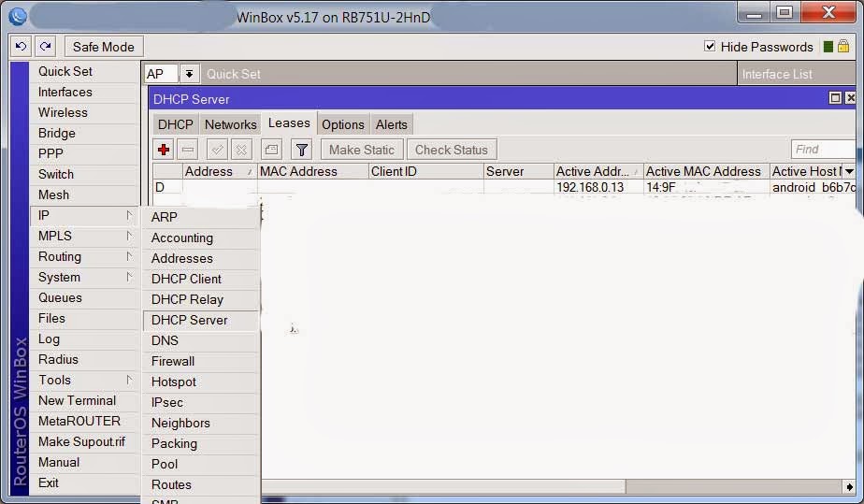Switch to the Options tab
This screenshot has width=864, height=504.
click(x=343, y=124)
